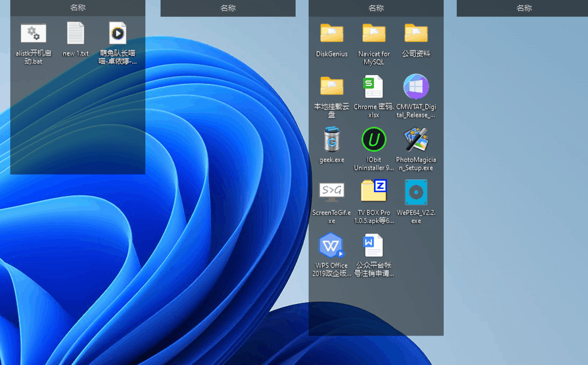588x365 pixels.
Task: Select the WePE64_V2.2.exe disc icon
Action: click(x=416, y=192)
